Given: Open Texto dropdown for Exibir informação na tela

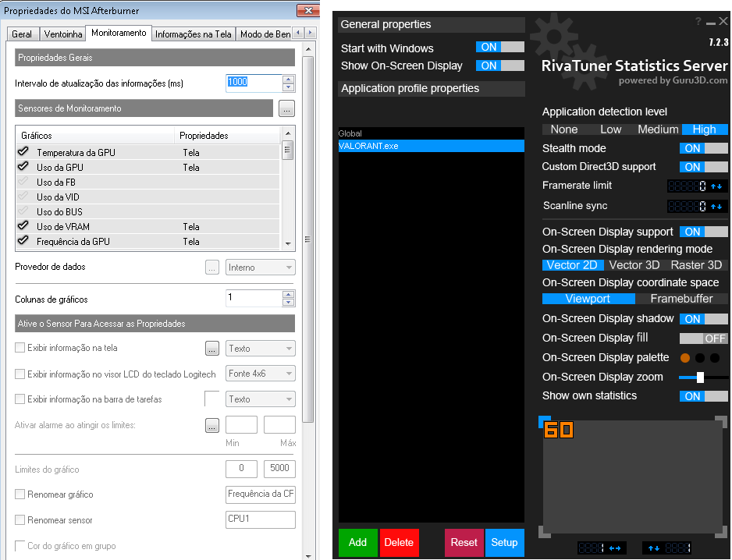Looking at the screenshot, I should (261, 349).
